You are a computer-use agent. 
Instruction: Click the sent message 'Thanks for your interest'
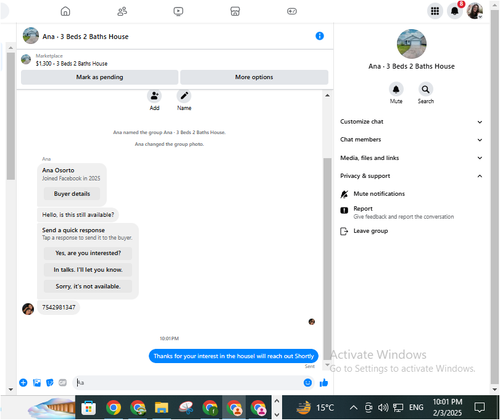[234, 356]
